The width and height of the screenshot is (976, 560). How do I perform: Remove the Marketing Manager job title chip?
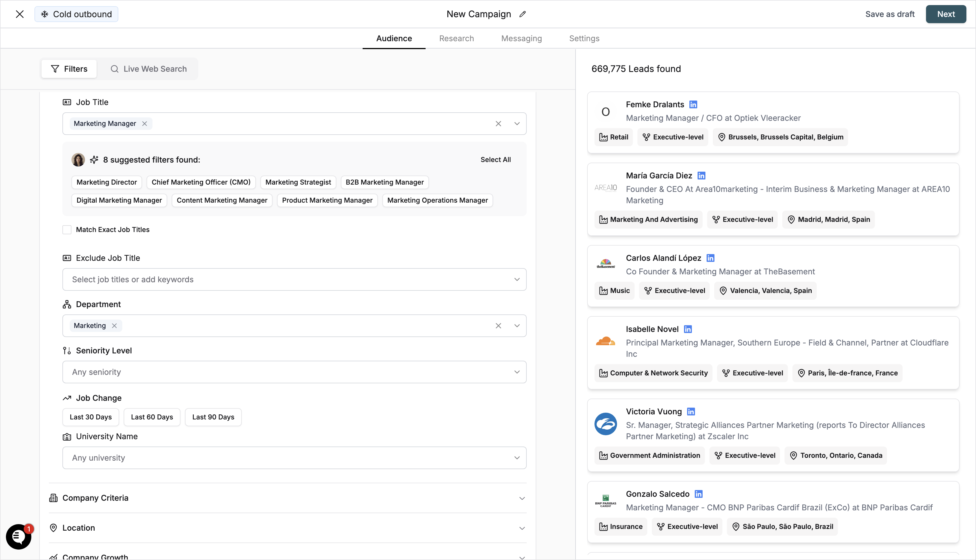[145, 123]
